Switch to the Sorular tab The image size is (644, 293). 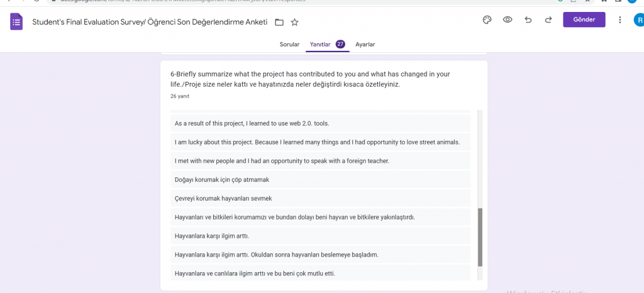click(289, 45)
